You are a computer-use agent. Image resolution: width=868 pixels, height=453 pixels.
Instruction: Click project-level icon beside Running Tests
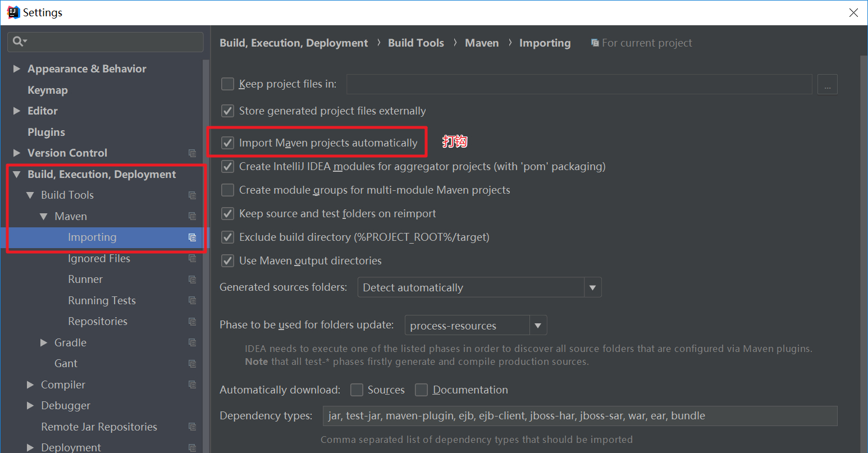tap(192, 300)
